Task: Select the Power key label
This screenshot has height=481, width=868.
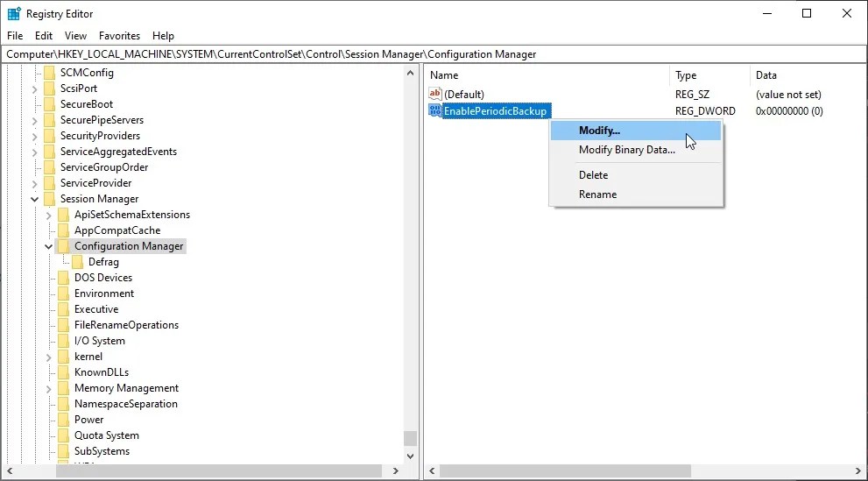Action: (89, 420)
